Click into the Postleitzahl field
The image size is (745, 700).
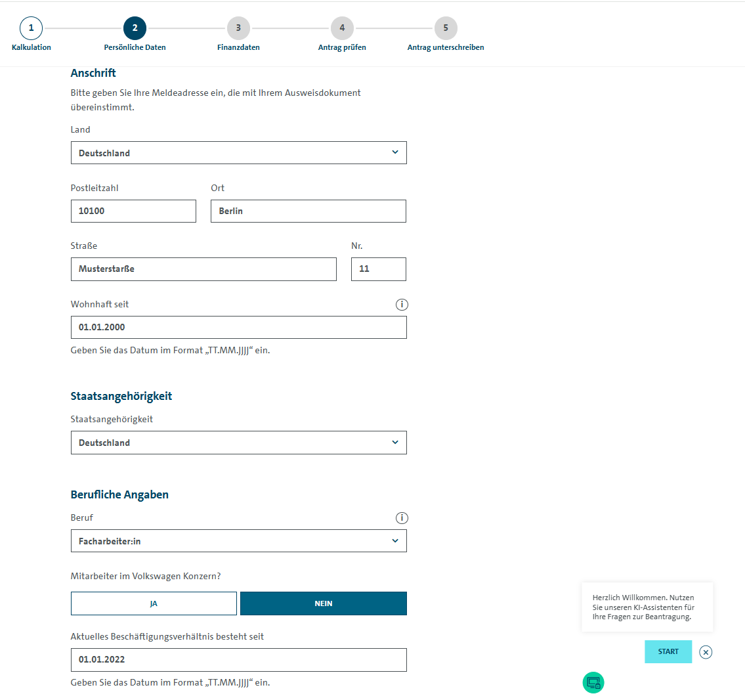tap(133, 211)
